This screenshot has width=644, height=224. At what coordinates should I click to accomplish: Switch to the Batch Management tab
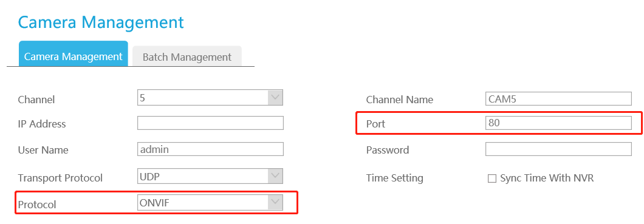coord(187,56)
